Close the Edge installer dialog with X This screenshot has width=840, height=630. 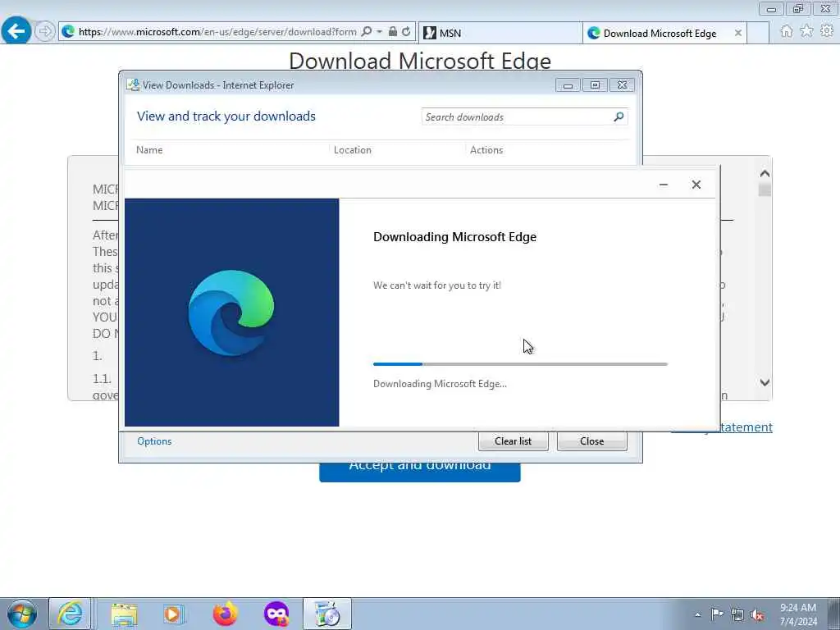pyautogui.click(x=696, y=185)
